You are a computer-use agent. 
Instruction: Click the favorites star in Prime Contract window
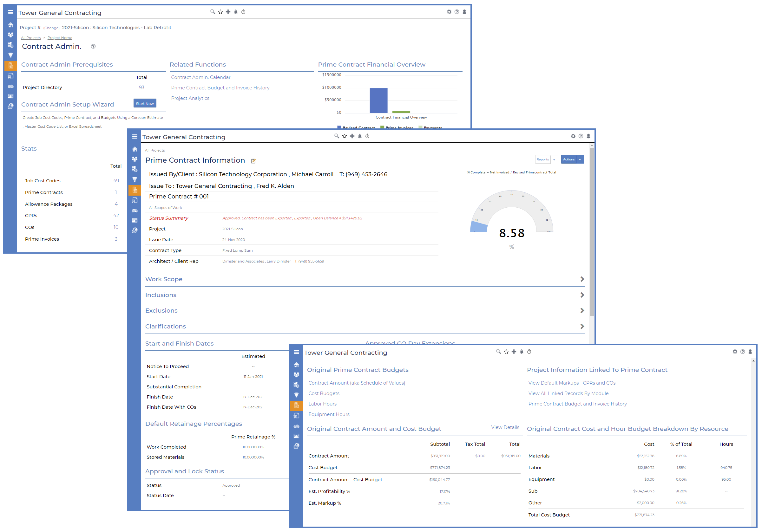pyautogui.click(x=345, y=136)
